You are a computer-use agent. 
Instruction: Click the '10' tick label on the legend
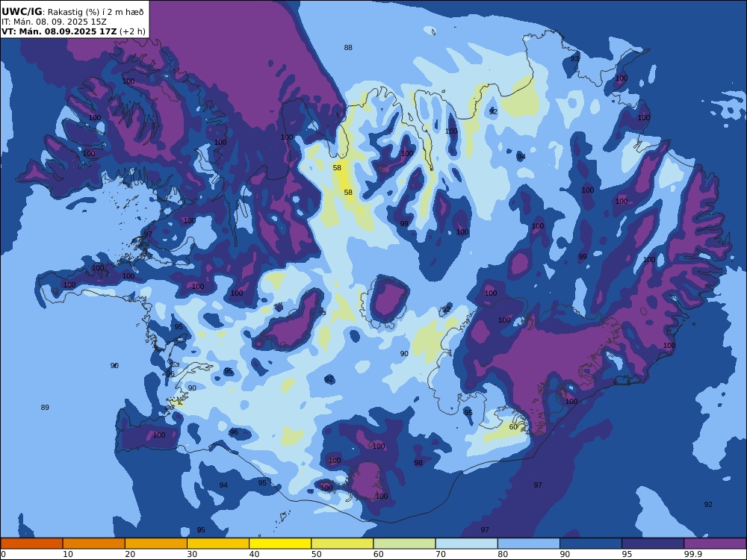click(x=68, y=554)
